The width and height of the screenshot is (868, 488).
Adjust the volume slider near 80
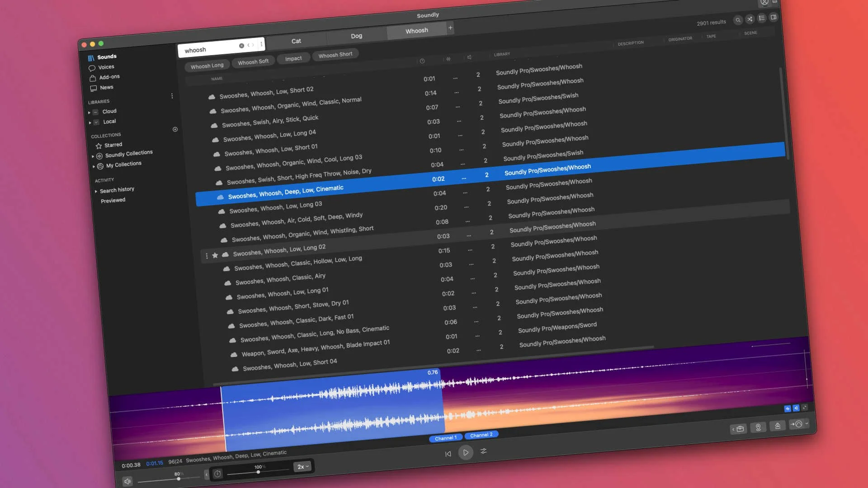(x=179, y=479)
